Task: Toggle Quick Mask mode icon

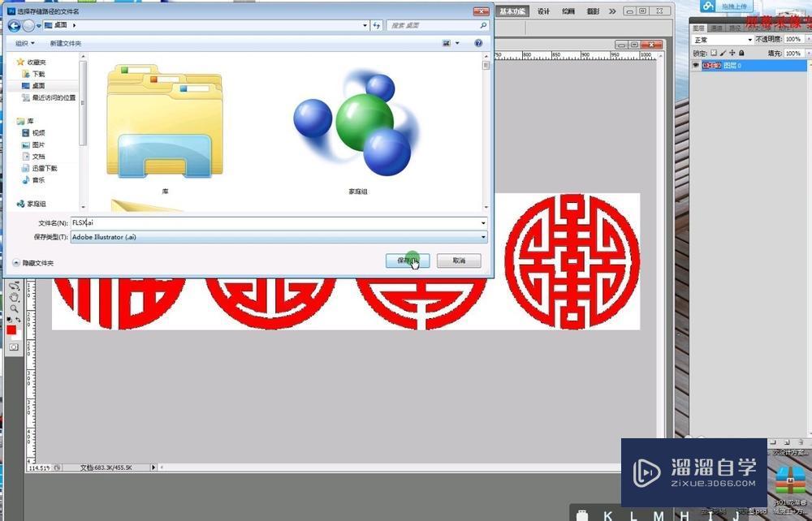Action: click(14, 347)
